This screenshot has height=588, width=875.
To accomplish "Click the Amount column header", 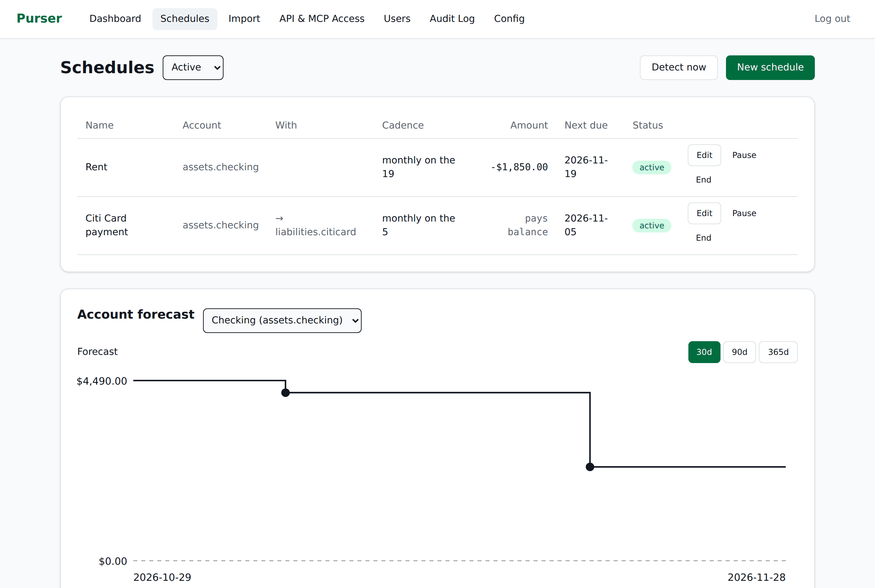I will (529, 125).
